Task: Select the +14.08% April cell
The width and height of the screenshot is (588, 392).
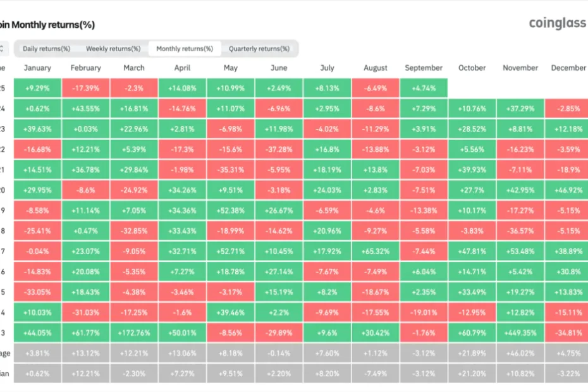Action: tap(182, 89)
